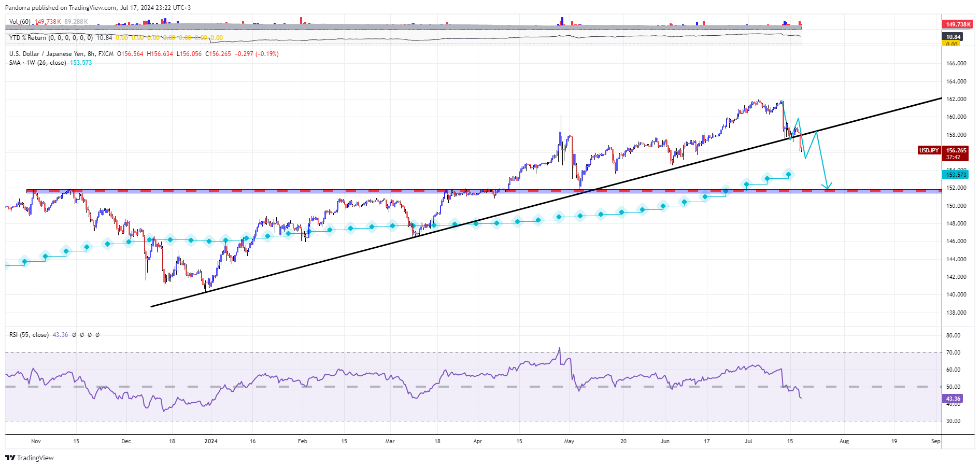
Task: Click the 146.000 price axis label
Action: coord(956,241)
